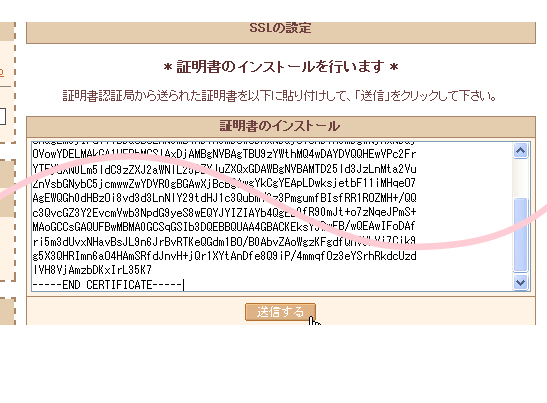The height and width of the screenshot is (403, 547).
Task: Click the line starting with MAoGCCsGAQUF
Action: pyautogui.click(x=224, y=226)
